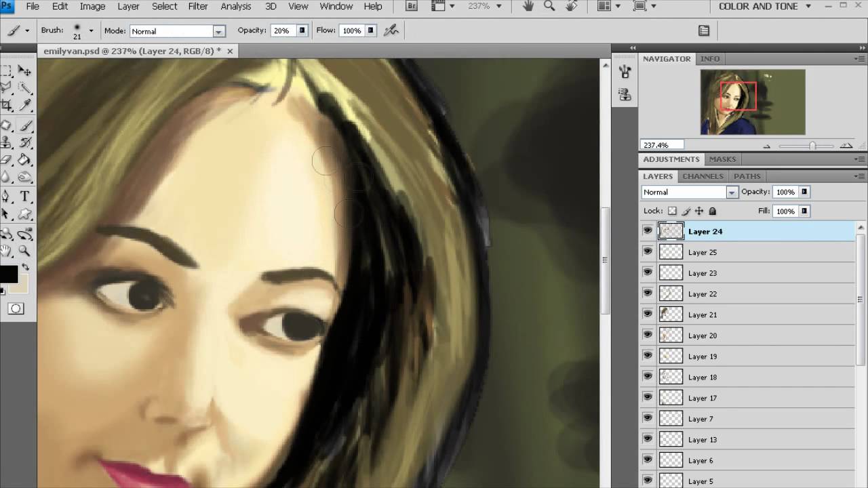Open the Analysis menu
The height and width of the screenshot is (488, 868).
236,6
